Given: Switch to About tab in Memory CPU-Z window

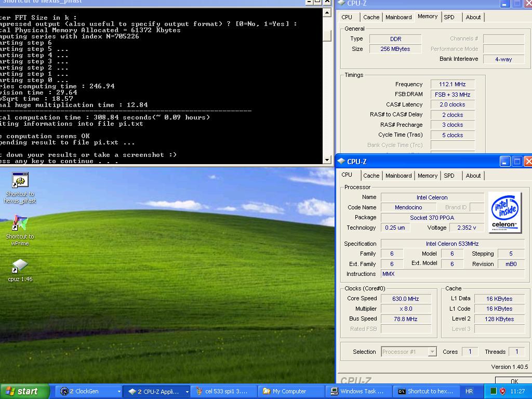Looking at the screenshot, I should pyautogui.click(x=473, y=17).
